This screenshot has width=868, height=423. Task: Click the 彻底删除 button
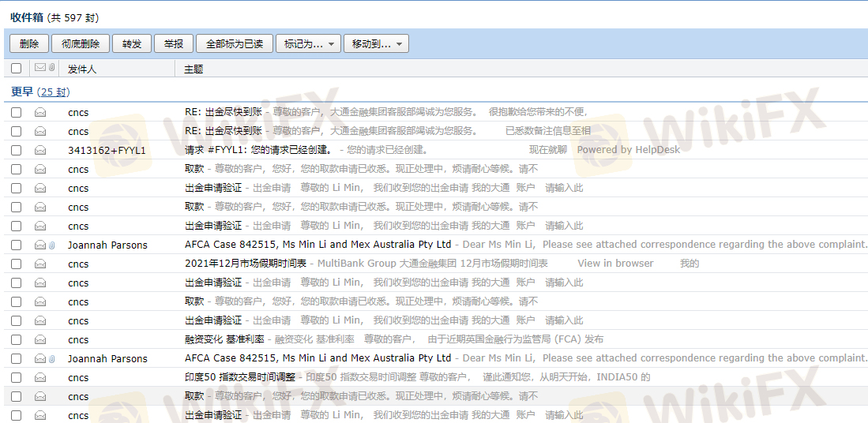pyautogui.click(x=81, y=43)
